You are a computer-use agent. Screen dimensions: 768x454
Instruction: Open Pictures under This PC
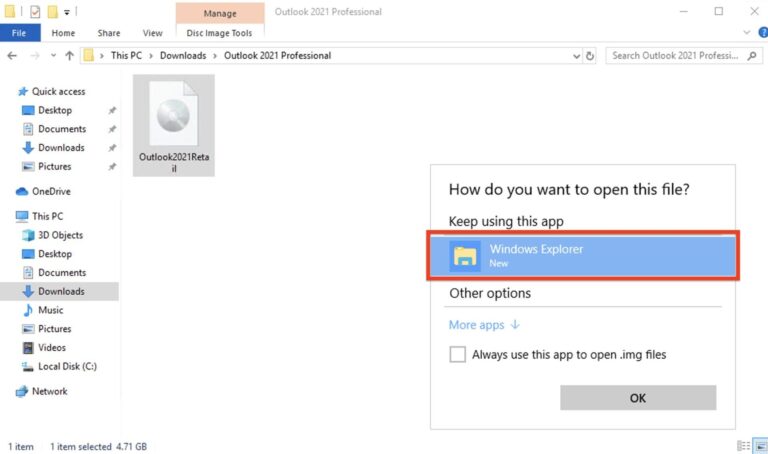click(54, 329)
